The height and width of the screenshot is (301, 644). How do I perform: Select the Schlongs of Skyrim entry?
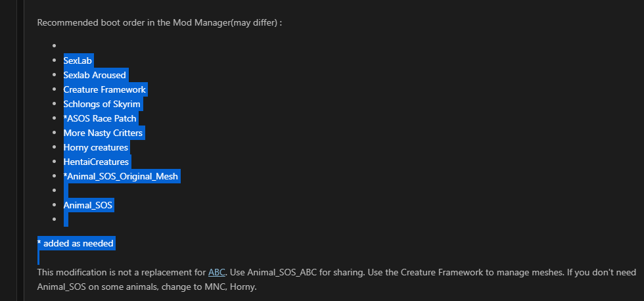[x=102, y=104]
